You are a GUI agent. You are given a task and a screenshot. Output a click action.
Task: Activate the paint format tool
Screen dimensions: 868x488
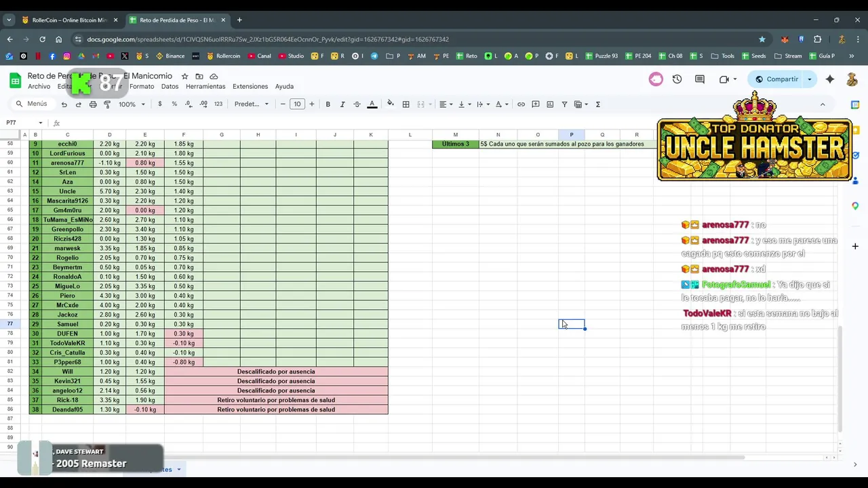[107, 104]
